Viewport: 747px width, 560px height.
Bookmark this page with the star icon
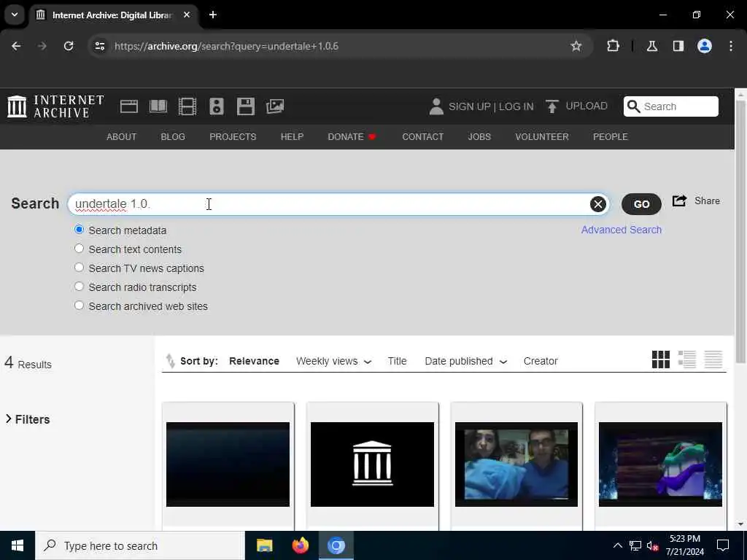[x=576, y=46]
